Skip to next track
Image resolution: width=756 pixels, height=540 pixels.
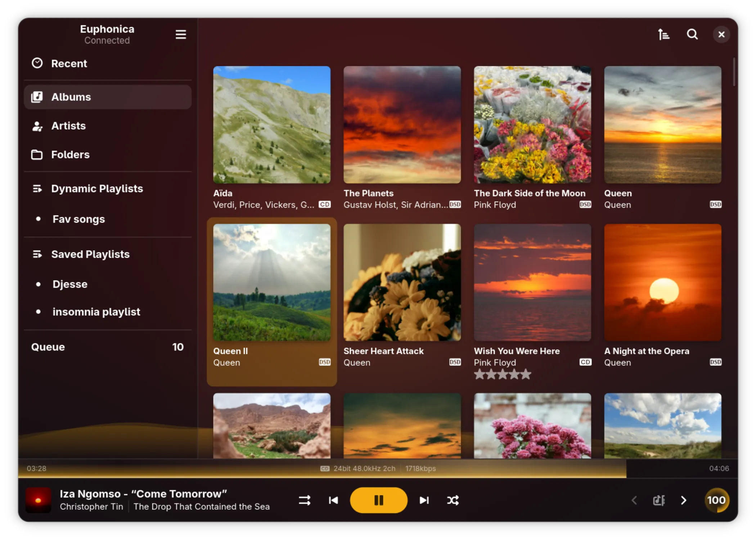[x=424, y=500]
